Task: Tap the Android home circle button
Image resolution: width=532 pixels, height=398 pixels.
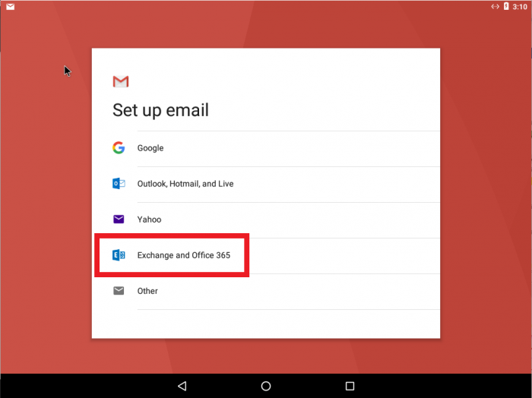Action: [266, 386]
